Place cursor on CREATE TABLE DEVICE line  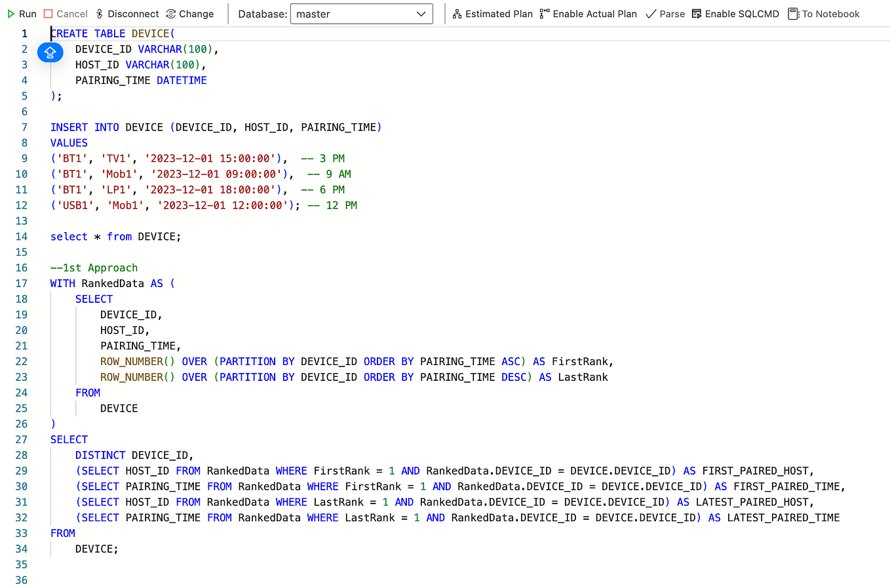point(113,33)
